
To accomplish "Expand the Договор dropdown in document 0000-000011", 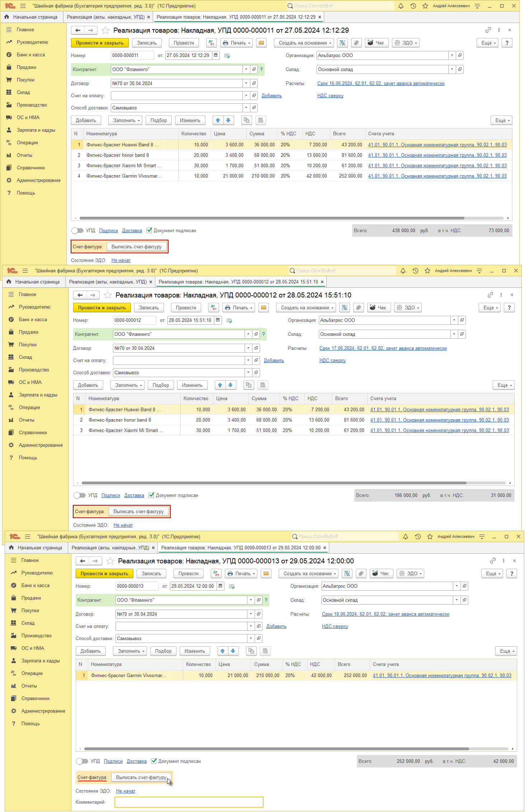I will (246, 83).
